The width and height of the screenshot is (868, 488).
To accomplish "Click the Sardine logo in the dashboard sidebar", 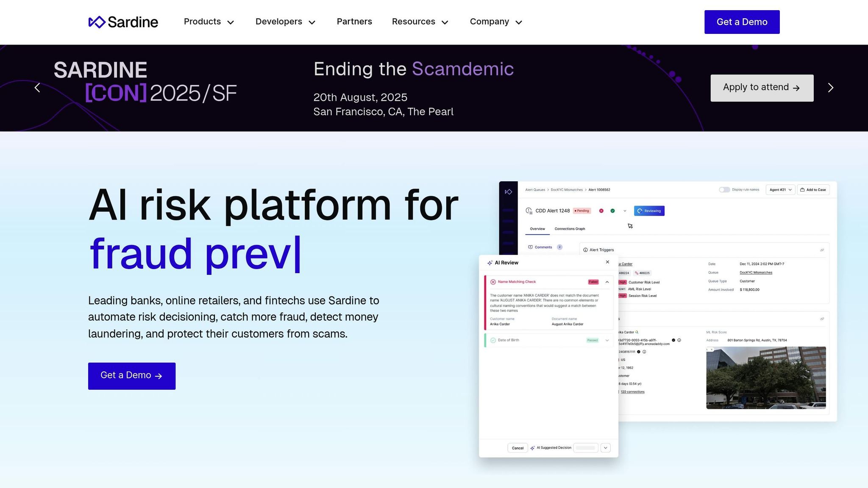I will (x=508, y=192).
